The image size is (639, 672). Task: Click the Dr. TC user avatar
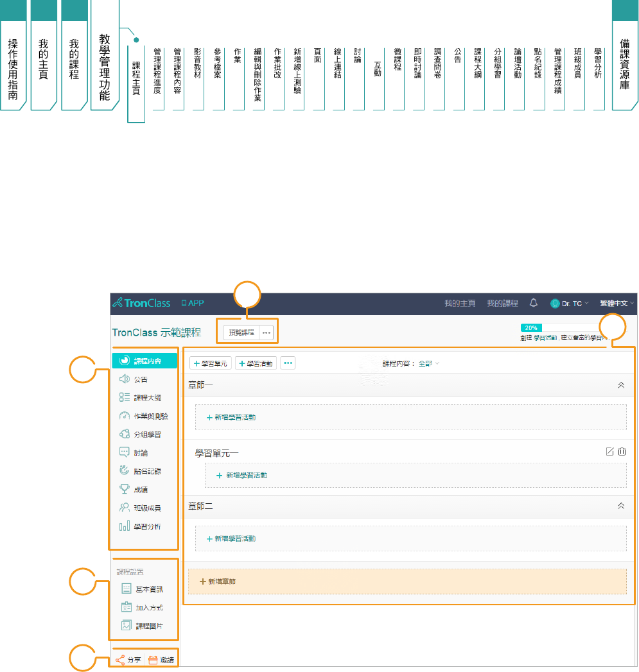pos(555,304)
